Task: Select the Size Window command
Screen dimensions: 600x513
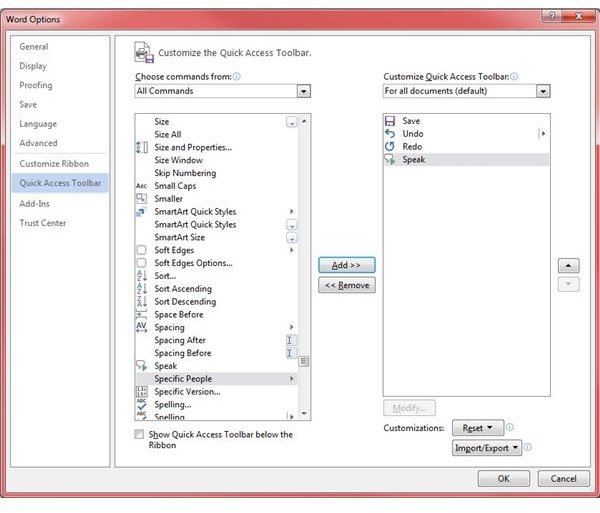Action: [216, 160]
